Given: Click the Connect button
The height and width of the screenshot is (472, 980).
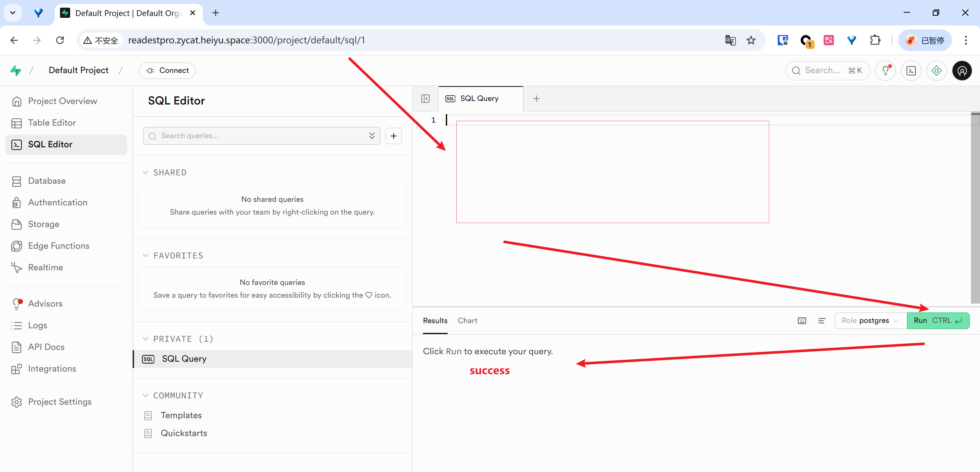Looking at the screenshot, I should [167, 71].
